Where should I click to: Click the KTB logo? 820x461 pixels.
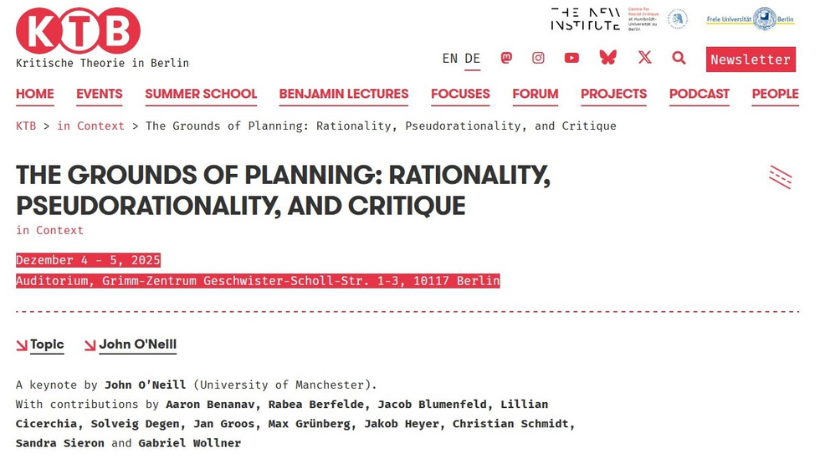pos(78,31)
